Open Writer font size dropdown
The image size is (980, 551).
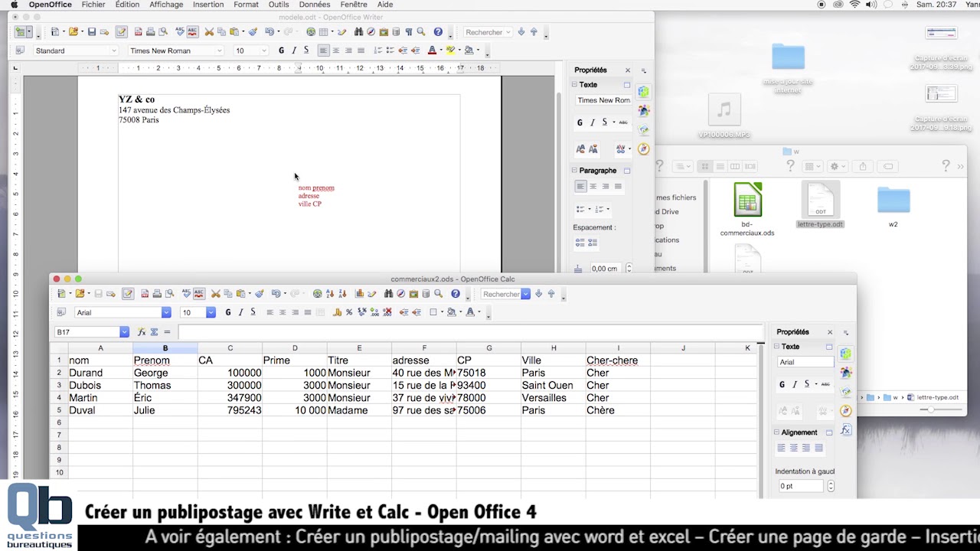[264, 51]
